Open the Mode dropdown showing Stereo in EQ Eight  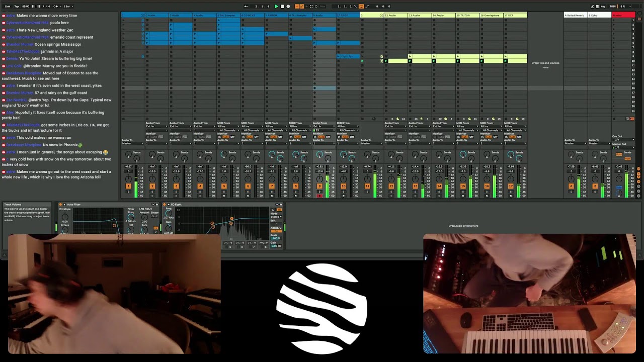(276, 217)
